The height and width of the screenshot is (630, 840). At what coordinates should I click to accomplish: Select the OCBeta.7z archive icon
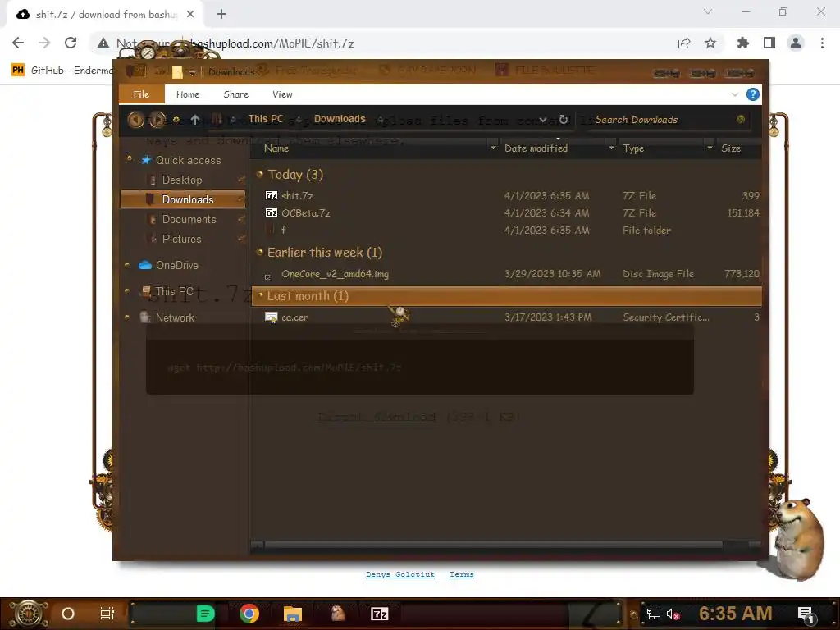[x=272, y=212]
